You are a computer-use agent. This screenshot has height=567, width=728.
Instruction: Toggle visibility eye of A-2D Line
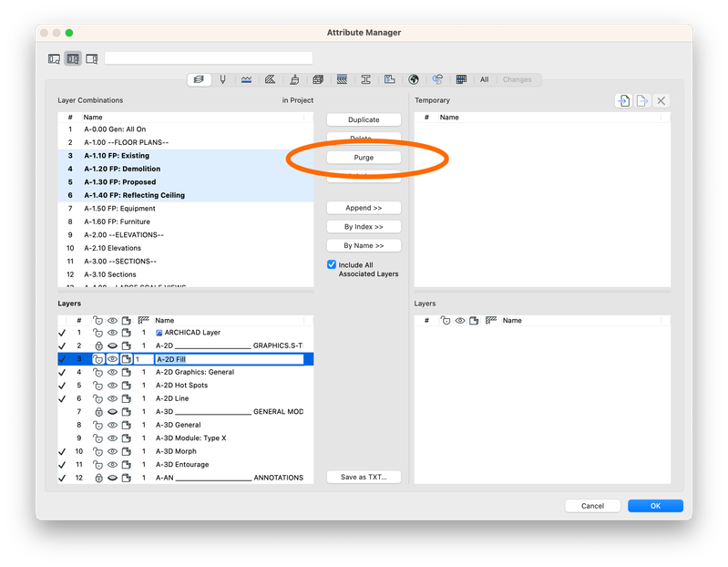coord(112,398)
